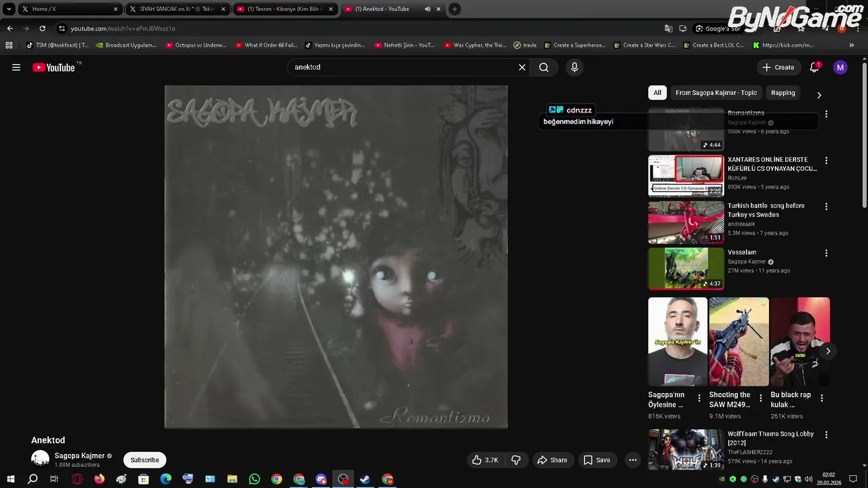Open the Vesselam video thumbnail
This screenshot has height=488, width=868.
click(x=686, y=268)
